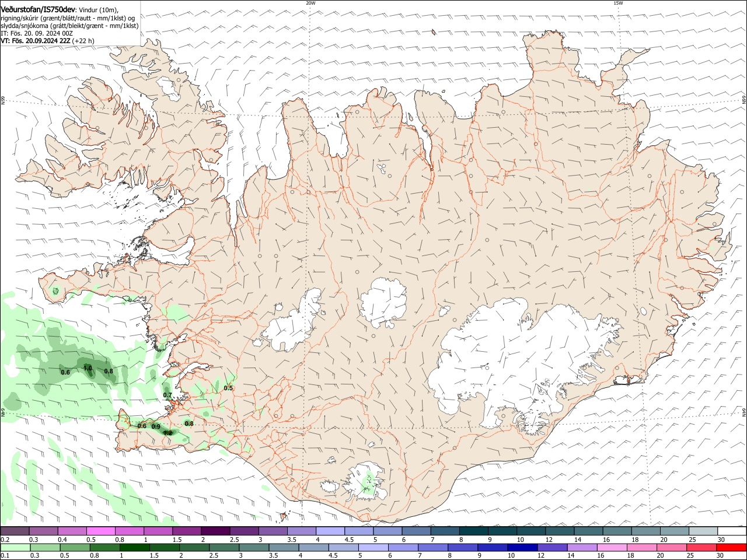747x560 pixels.
Task: Click the Veðurstofan/IS750dev title text
Action: 38,10
